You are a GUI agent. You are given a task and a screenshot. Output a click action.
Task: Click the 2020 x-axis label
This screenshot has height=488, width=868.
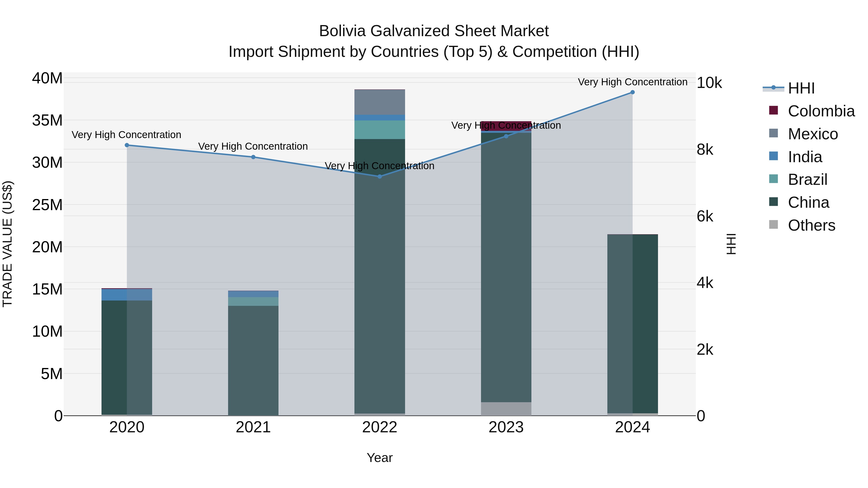tap(127, 427)
